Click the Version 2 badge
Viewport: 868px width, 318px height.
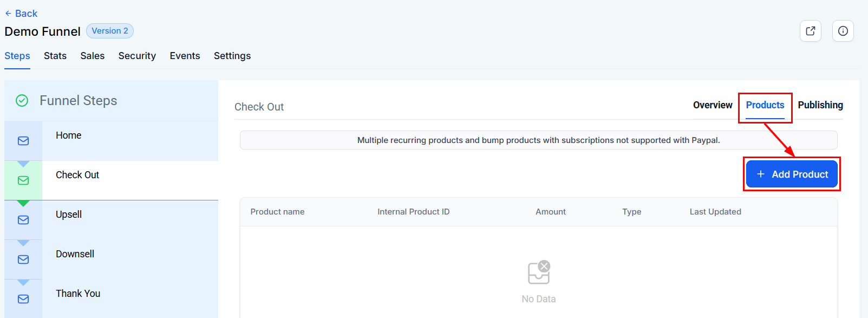(110, 31)
